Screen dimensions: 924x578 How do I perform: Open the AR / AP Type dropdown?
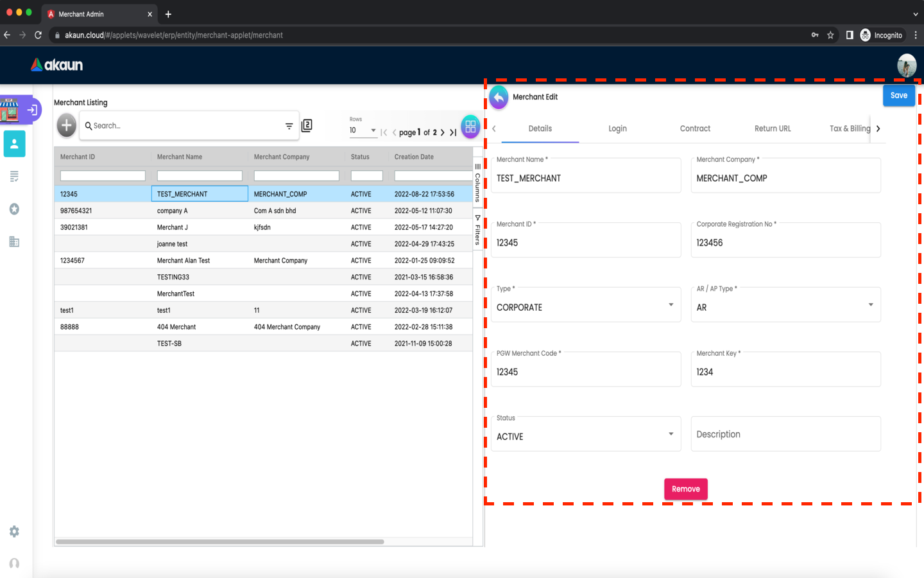(x=870, y=305)
